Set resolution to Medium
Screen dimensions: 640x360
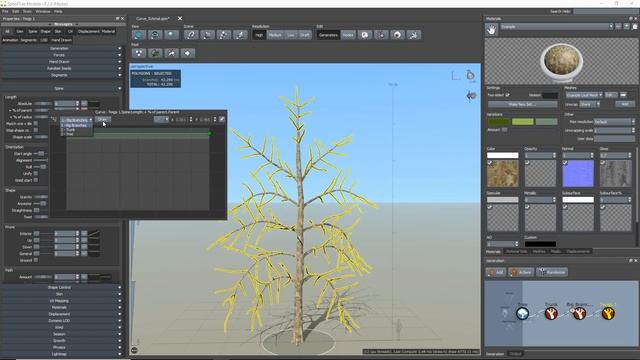[275, 35]
